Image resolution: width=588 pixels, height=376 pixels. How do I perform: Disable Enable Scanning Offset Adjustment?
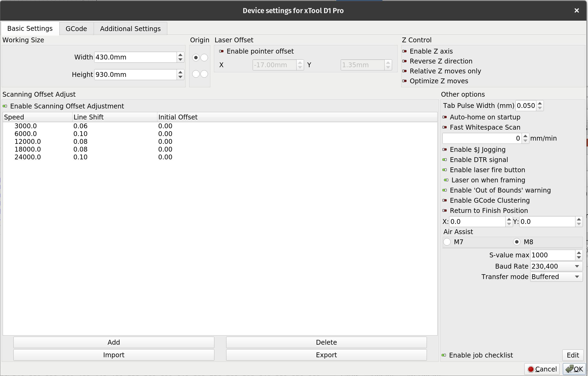(5, 106)
